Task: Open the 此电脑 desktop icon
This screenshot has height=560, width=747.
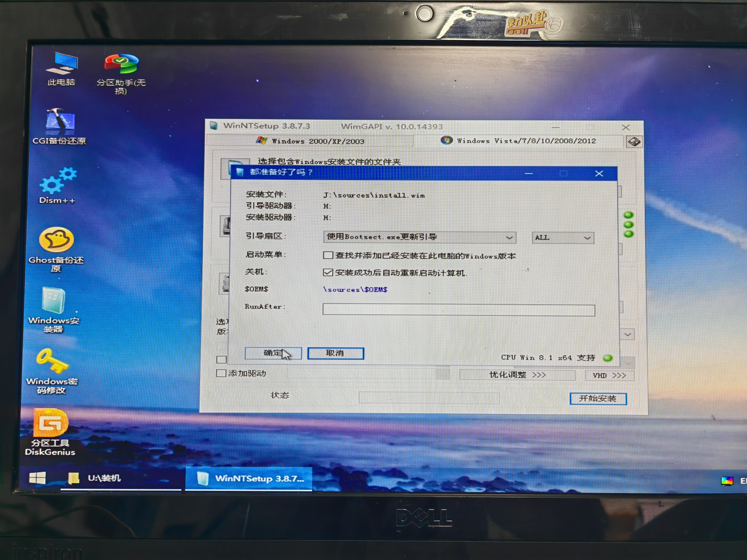Action: click(x=62, y=64)
